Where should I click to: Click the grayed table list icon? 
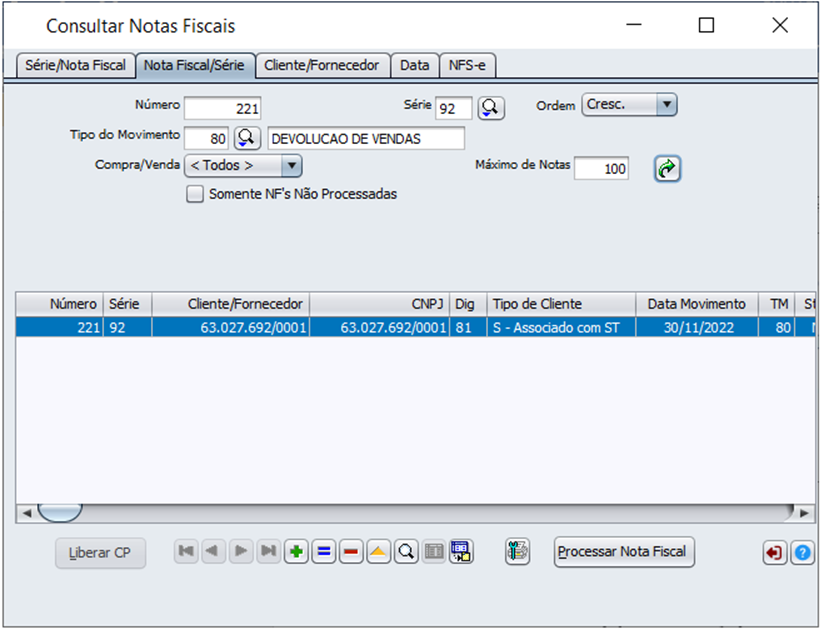click(x=434, y=552)
